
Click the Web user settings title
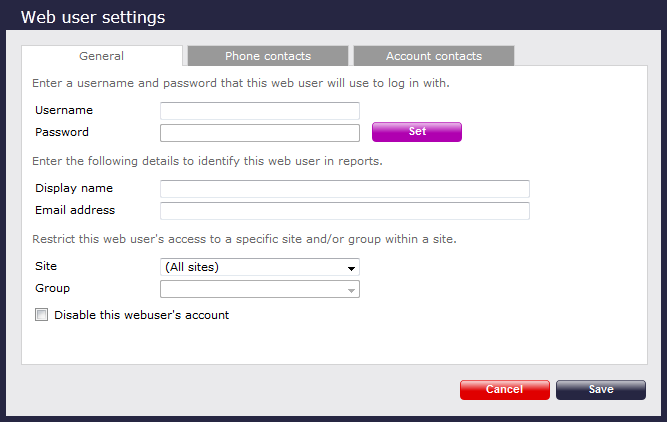(x=93, y=17)
